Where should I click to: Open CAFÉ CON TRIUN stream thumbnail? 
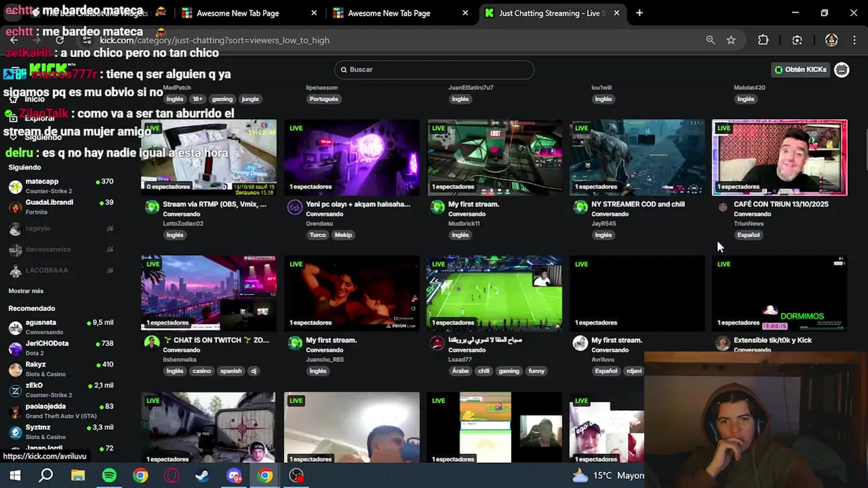[780, 158]
